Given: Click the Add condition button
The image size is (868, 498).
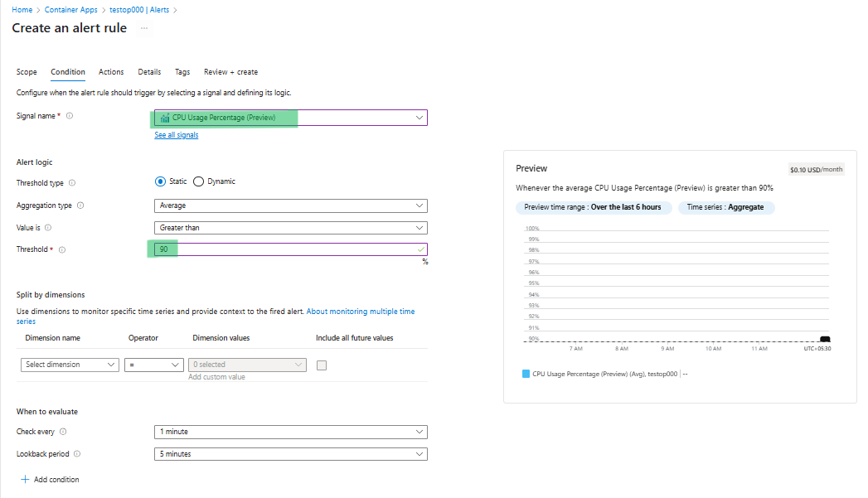Looking at the screenshot, I should click(50, 479).
